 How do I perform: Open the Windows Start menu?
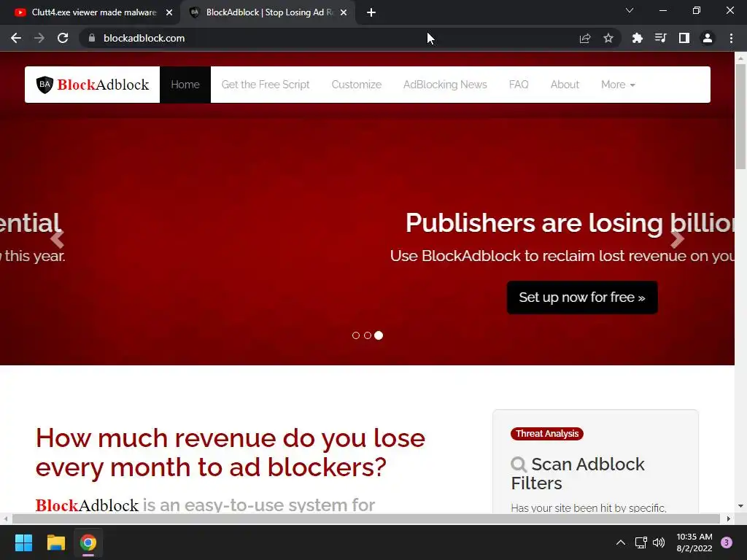23,542
